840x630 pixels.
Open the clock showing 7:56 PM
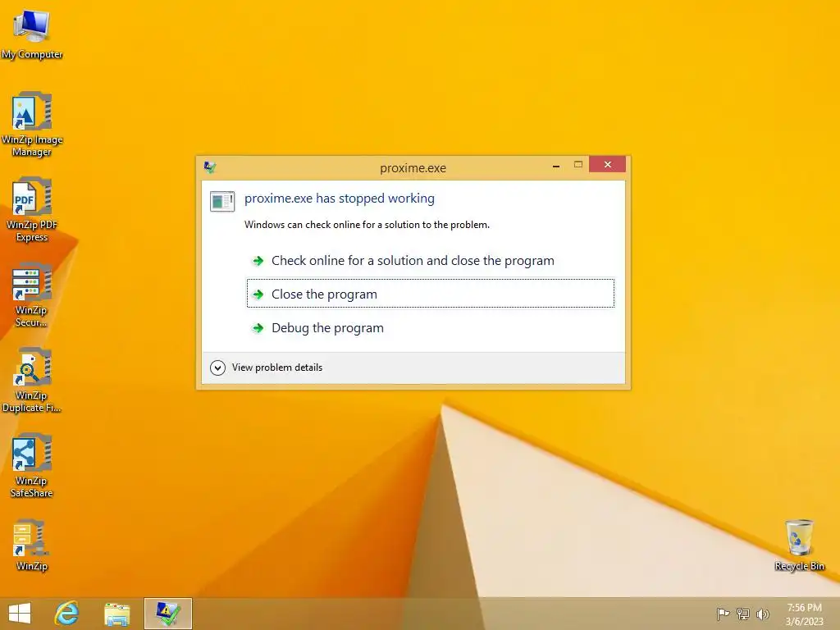pyautogui.click(x=804, y=614)
